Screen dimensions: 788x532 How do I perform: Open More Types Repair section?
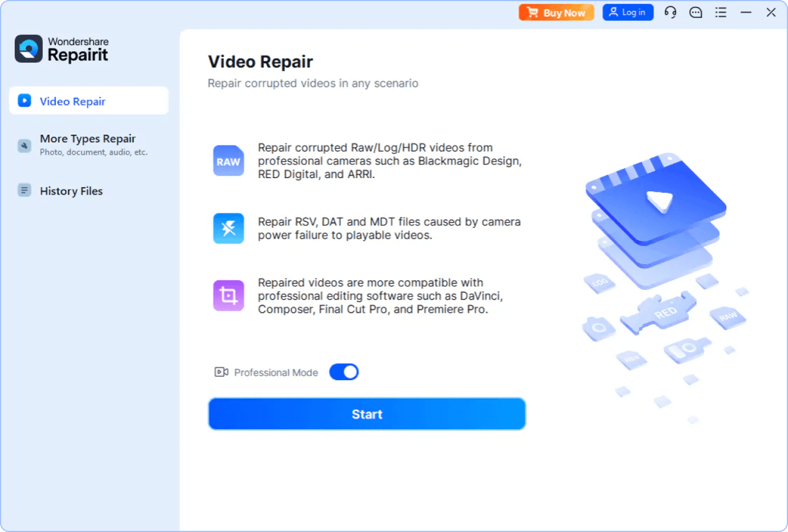(89, 144)
